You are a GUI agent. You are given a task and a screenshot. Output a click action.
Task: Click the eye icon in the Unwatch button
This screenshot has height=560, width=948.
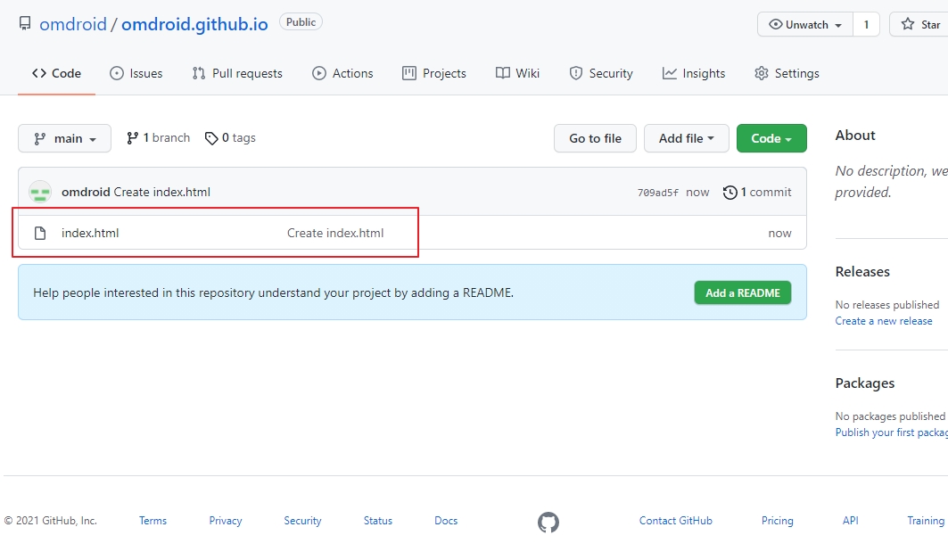pos(775,24)
